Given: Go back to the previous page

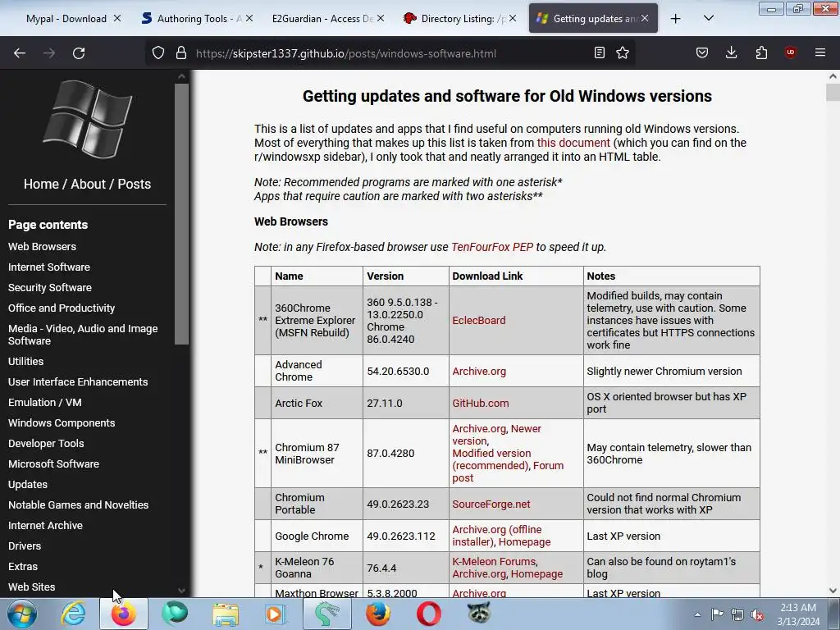Looking at the screenshot, I should pos(20,53).
